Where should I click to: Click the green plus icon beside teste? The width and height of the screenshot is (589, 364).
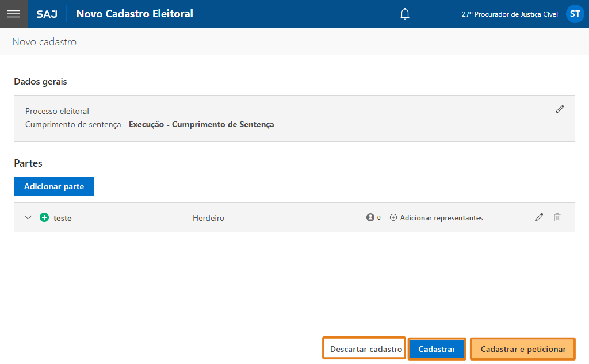(x=44, y=218)
